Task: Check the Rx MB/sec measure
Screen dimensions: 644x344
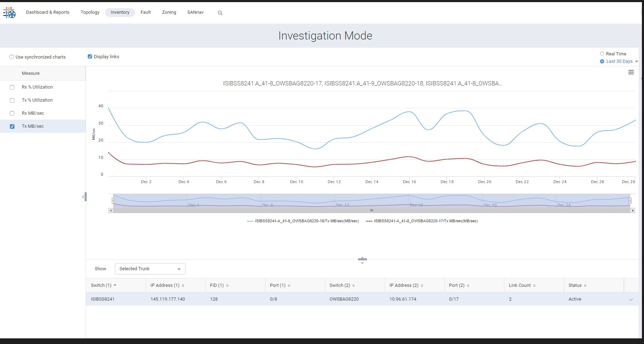Action: (12, 113)
